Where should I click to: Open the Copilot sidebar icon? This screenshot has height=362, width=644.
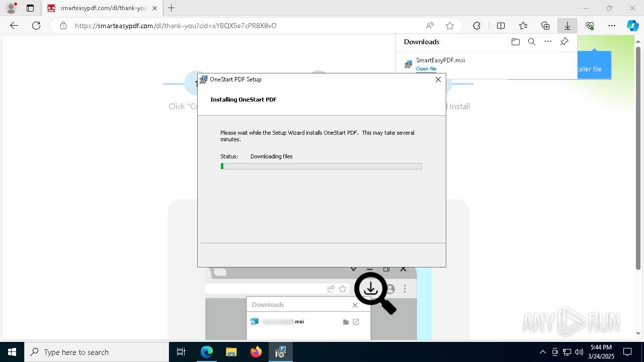pos(632,26)
